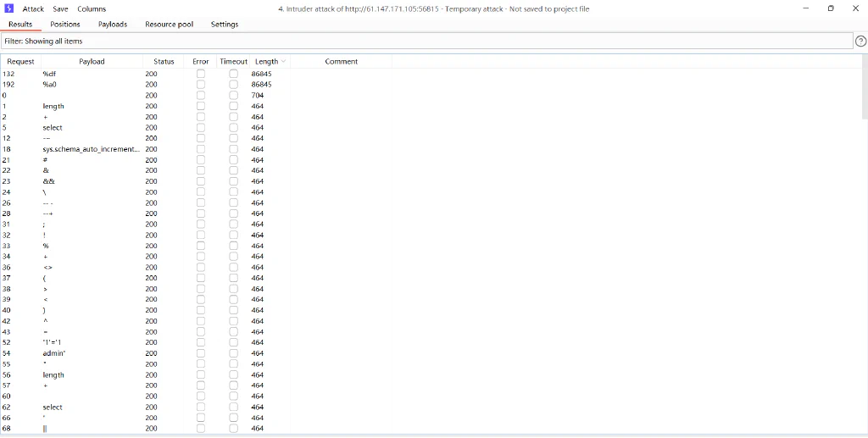This screenshot has width=868, height=438.
Task: Switch to the Payloads tab
Action: click(x=113, y=25)
